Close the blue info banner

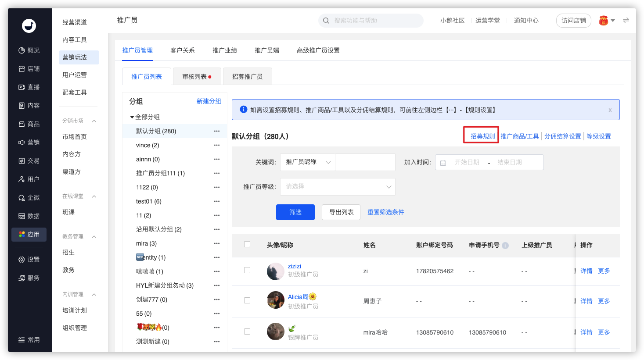pyautogui.click(x=610, y=110)
